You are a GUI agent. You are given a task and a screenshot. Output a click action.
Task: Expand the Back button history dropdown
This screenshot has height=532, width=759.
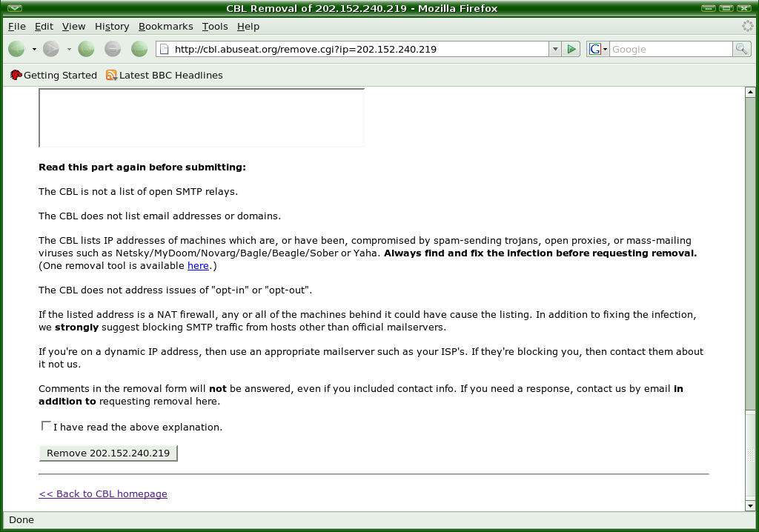coord(34,49)
